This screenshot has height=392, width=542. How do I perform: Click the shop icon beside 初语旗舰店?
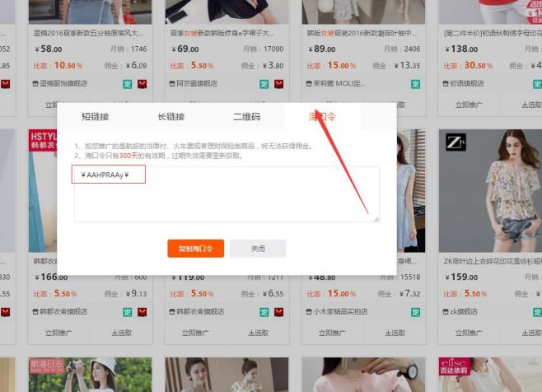446,84
